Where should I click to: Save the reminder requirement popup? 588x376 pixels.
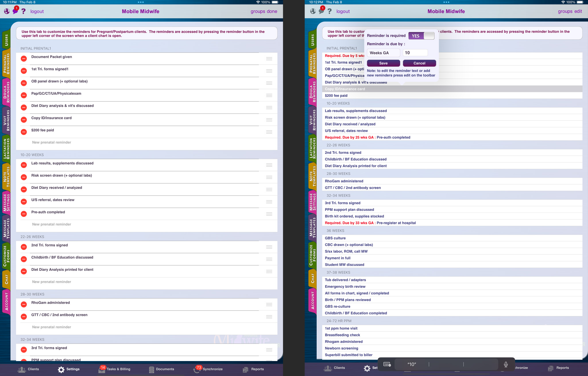[383, 63]
